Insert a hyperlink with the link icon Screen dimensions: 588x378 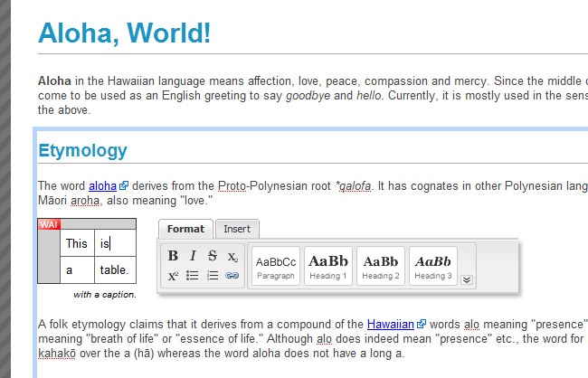click(x=232, y=276)
